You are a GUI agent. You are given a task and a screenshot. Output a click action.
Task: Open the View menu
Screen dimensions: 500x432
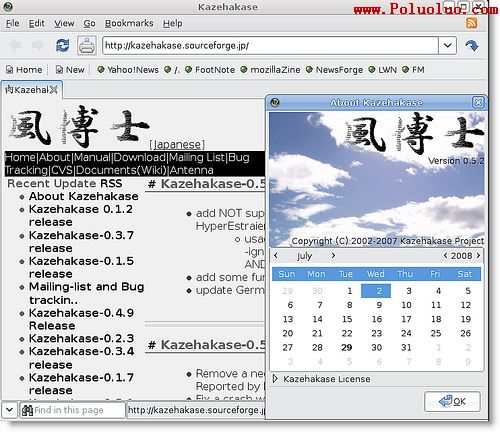click(x=64, y=23)
